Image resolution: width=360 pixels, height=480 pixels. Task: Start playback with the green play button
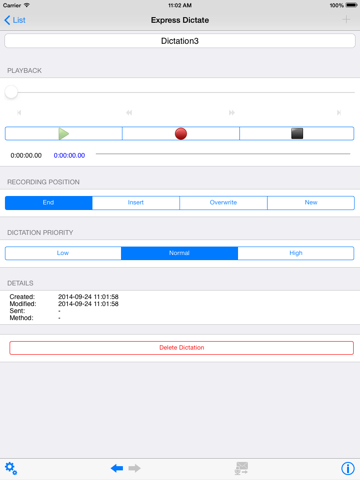64,134
